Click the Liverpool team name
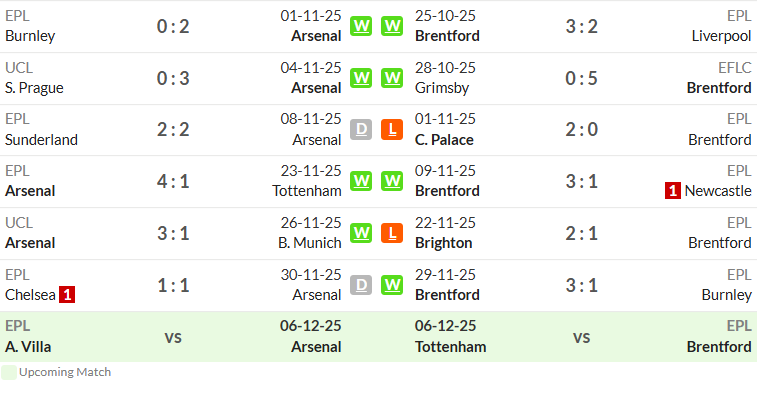The image size is (757, 395). [x=721, y=36]
